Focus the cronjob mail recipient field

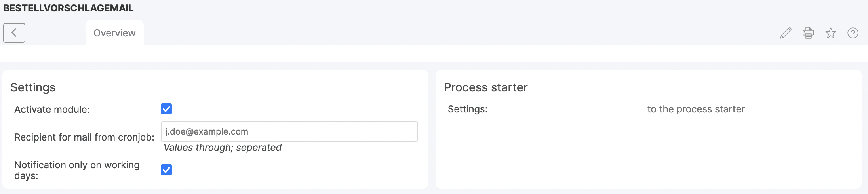289,131
